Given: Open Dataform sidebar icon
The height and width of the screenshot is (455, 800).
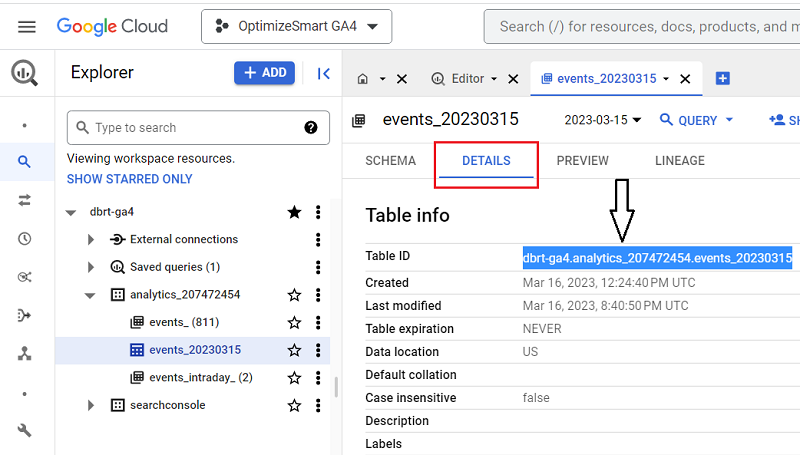Looking at the screenshot, I should (24, 315).
